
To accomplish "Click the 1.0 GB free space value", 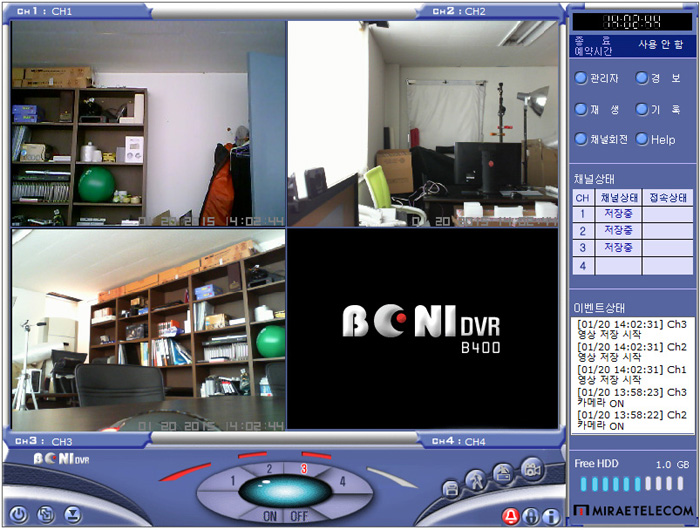I will [672, 464].
